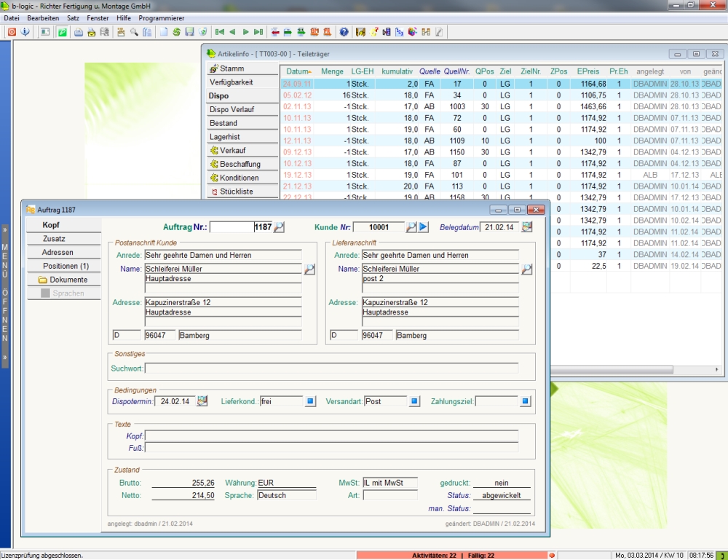Image resolution: width=728 pixels, height=560 pixels.
Task: Open the Programmierer menu
Action: (x=161, y=17)
